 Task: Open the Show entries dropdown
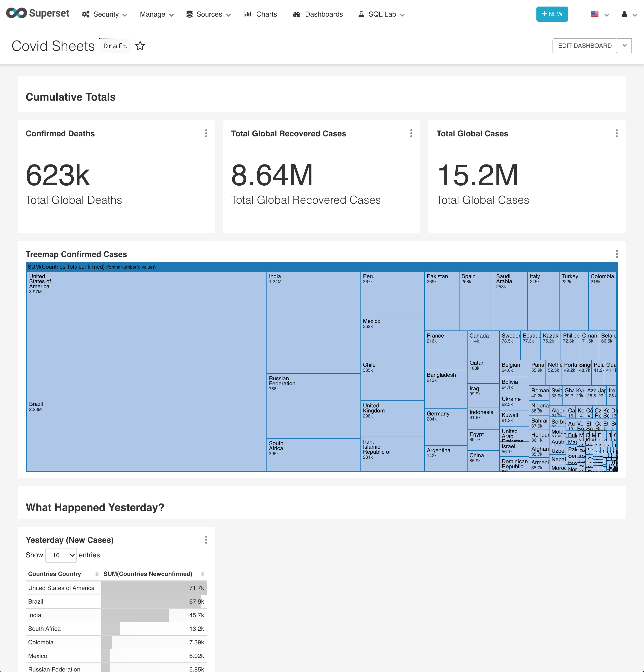point(61,555)
